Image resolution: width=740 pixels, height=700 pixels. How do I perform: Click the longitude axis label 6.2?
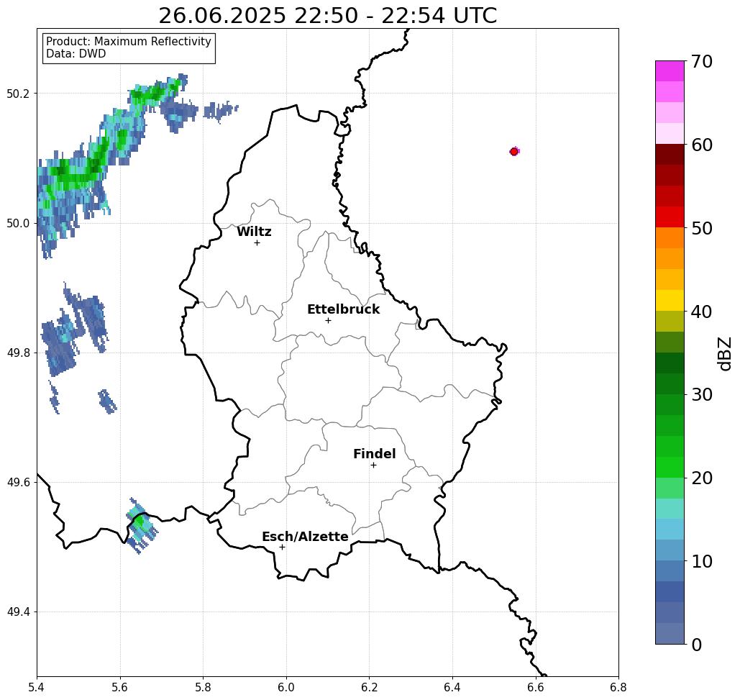point(370,687)
